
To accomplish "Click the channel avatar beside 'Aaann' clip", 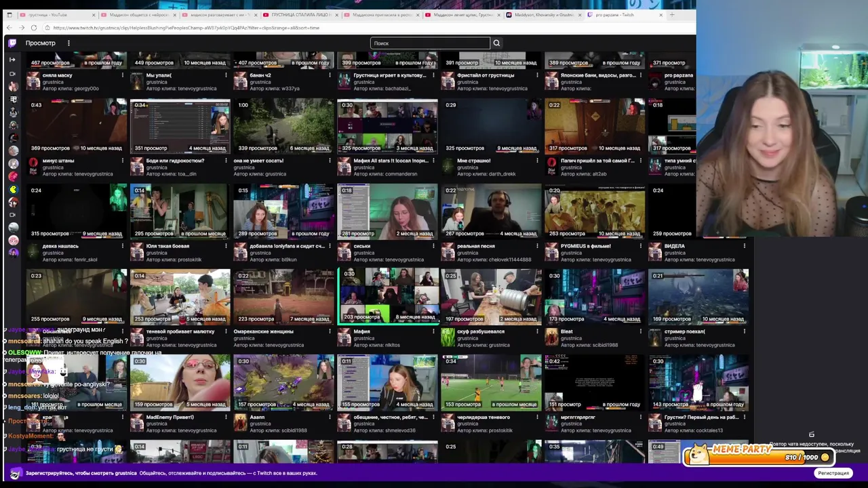I will tap(240, 423).
